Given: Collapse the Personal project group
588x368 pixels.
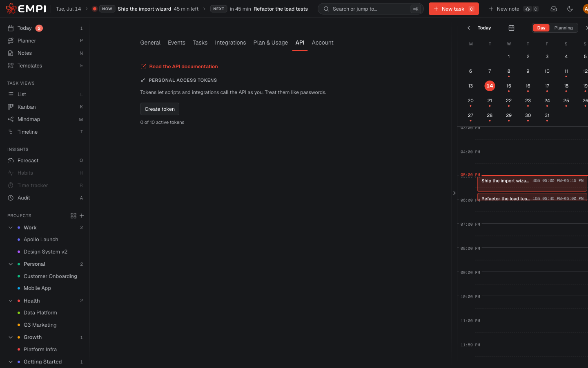Looking at the screenshot, I should coord(11,264).
